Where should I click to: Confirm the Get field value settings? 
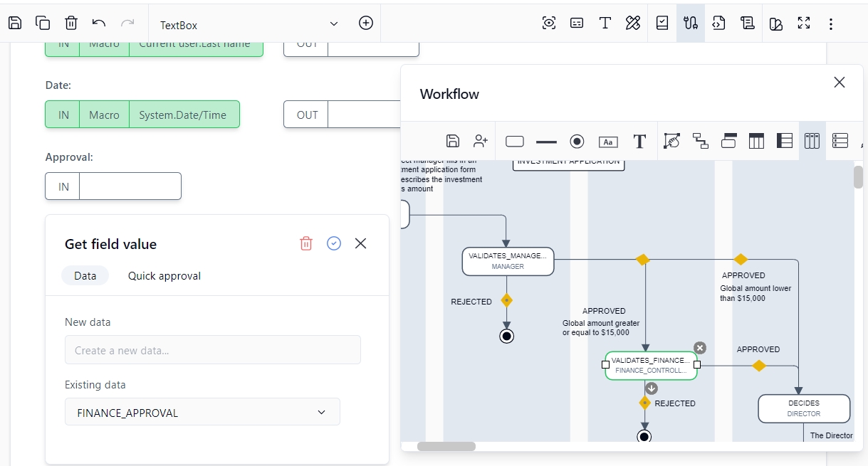coord(334,243)
